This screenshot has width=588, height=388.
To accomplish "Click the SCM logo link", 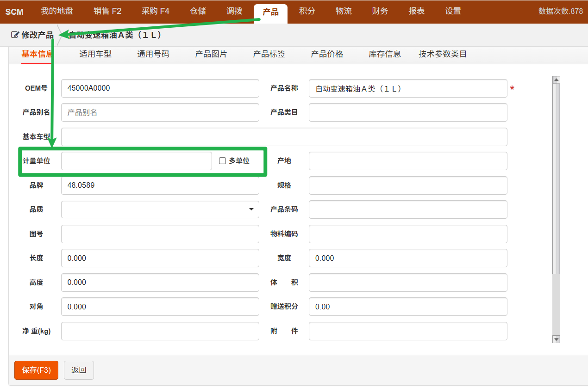I will (14, 12).
